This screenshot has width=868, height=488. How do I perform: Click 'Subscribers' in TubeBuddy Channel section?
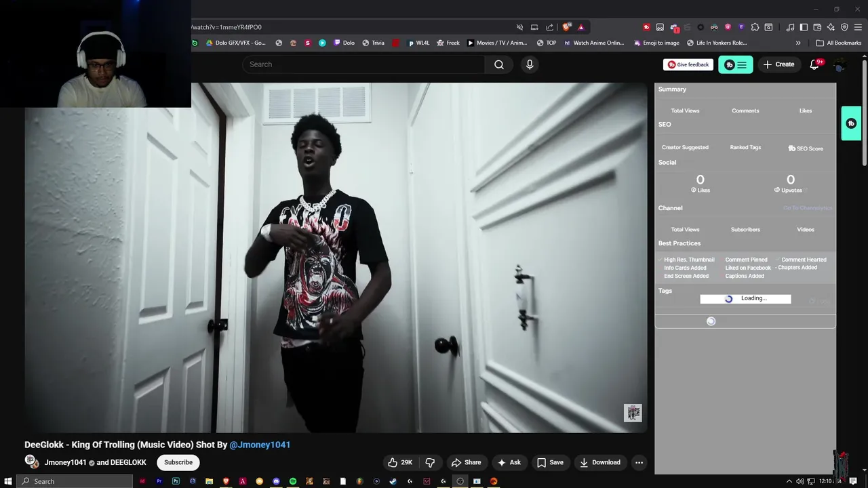click(745, 229)
